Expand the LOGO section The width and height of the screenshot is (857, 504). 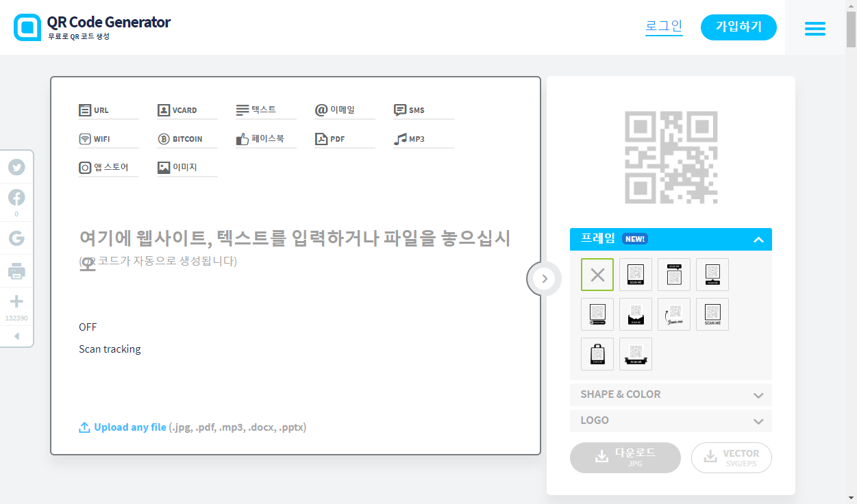[x=671, y=420]
